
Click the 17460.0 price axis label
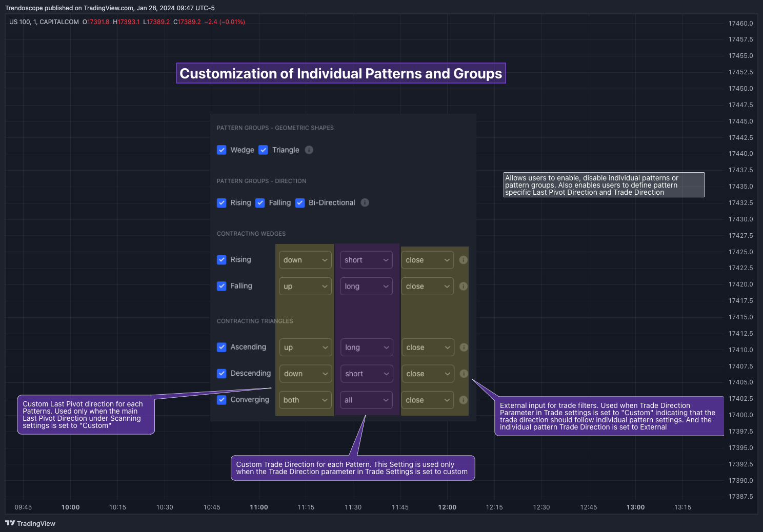coord(740,23)
